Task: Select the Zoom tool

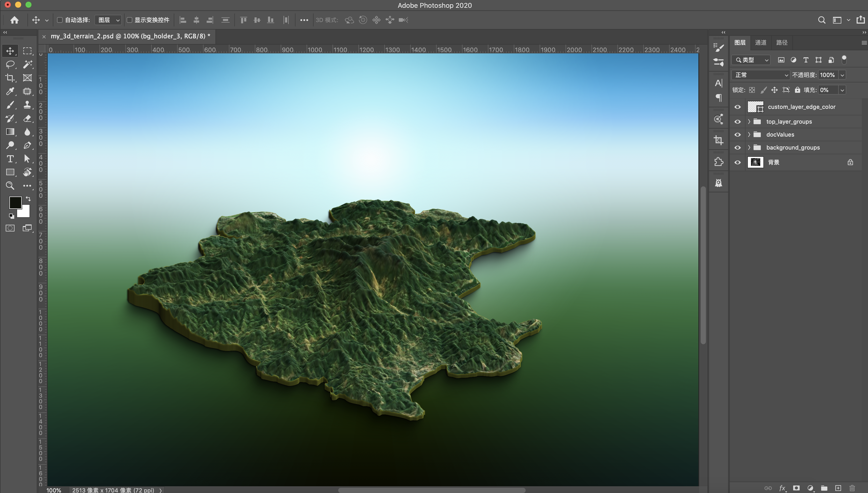Action: pos(10,186)
